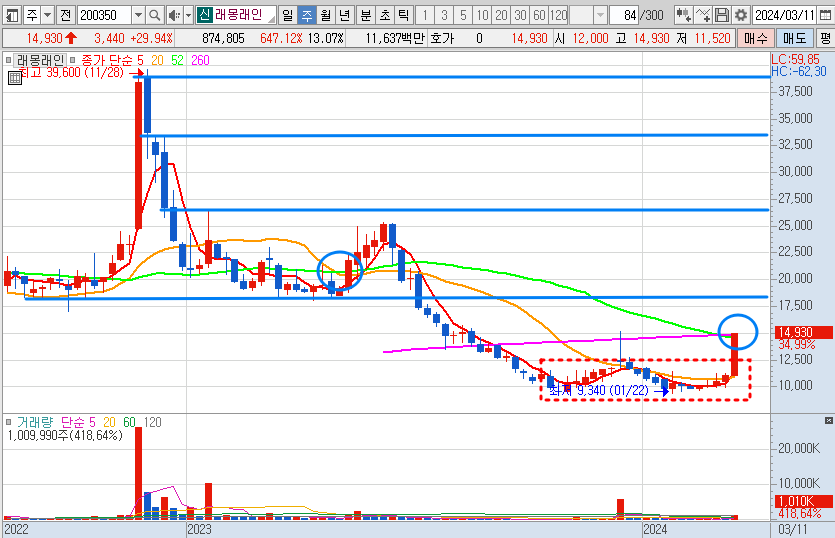Click low price 11,520 value
Viewport: 835px width, 538px height.
[713, 38]
